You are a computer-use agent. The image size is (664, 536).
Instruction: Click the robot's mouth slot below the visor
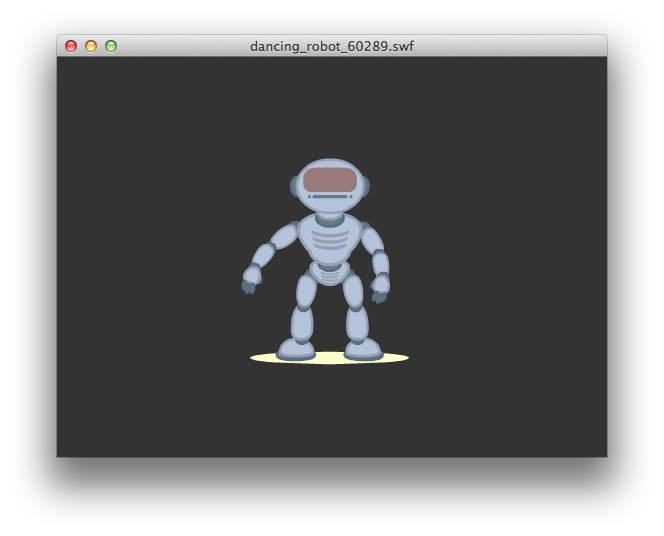point(329,198)
